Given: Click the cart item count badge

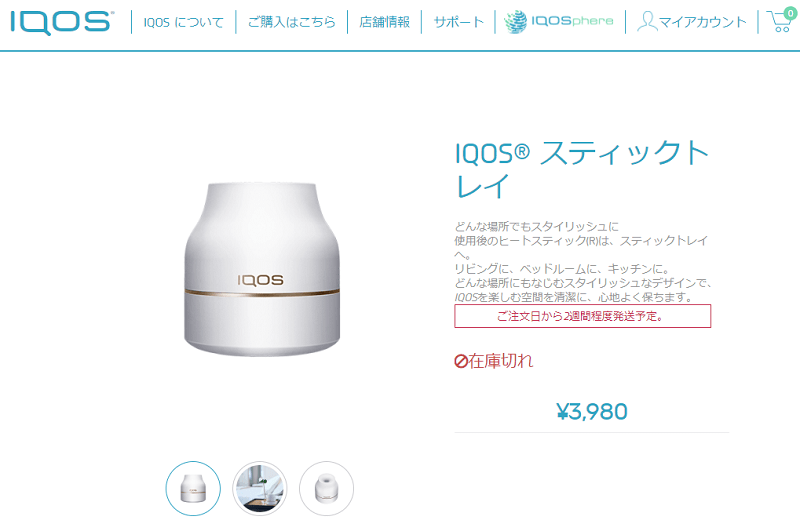Looking at the screenshot, I should (x=790, y=14).
